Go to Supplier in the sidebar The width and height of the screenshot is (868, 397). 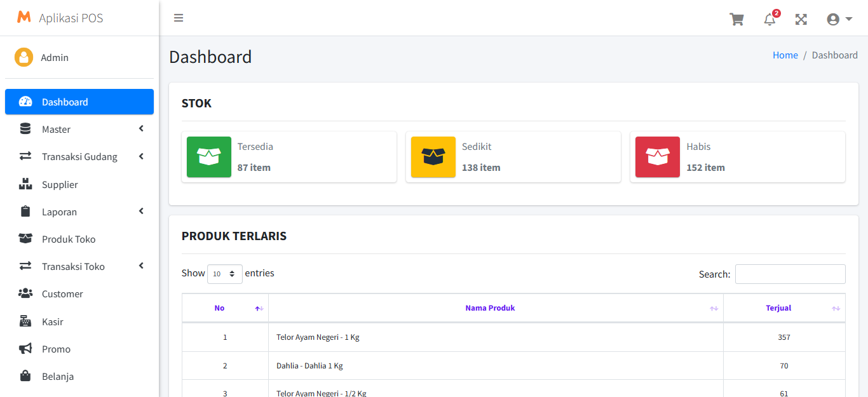tap(60, 185)
